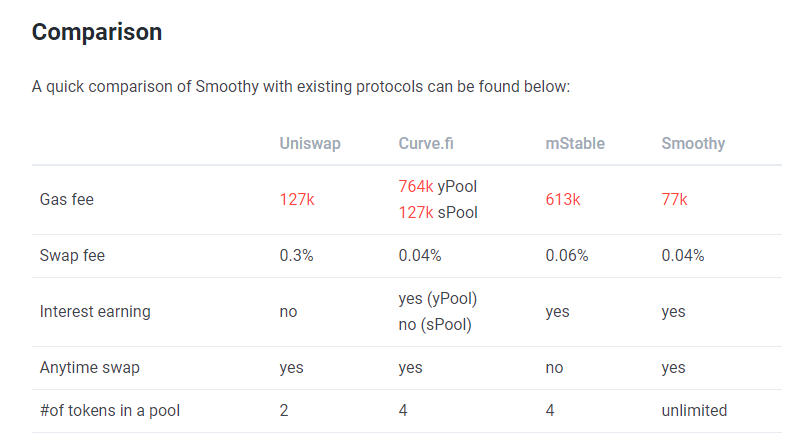Click the red 764k yPool gas value
The width and height of the screenshot is (794, 446).
click(416, 186)
